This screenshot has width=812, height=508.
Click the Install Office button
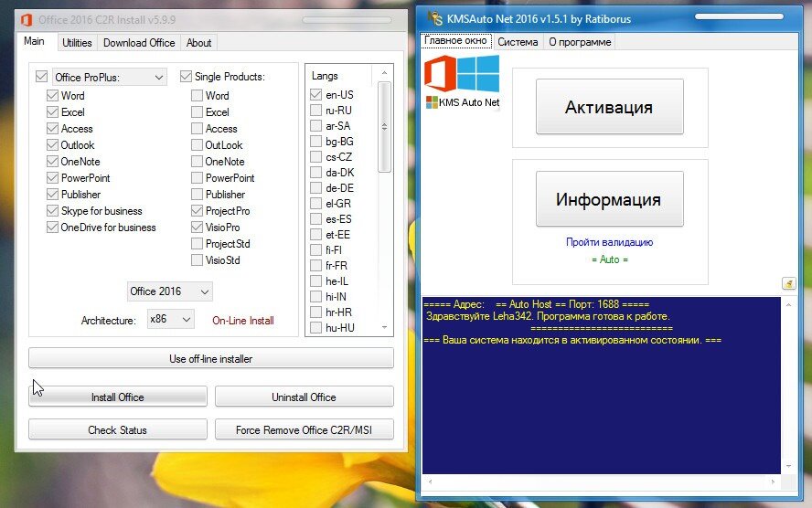(118, 397)
